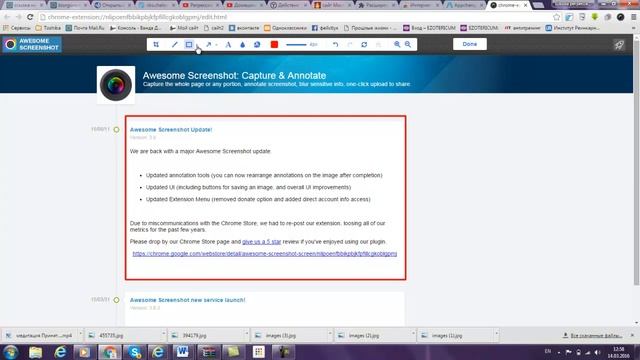Click the taskbar clock showing 12:58
640x360 pixels.
[x=619, y=352]
